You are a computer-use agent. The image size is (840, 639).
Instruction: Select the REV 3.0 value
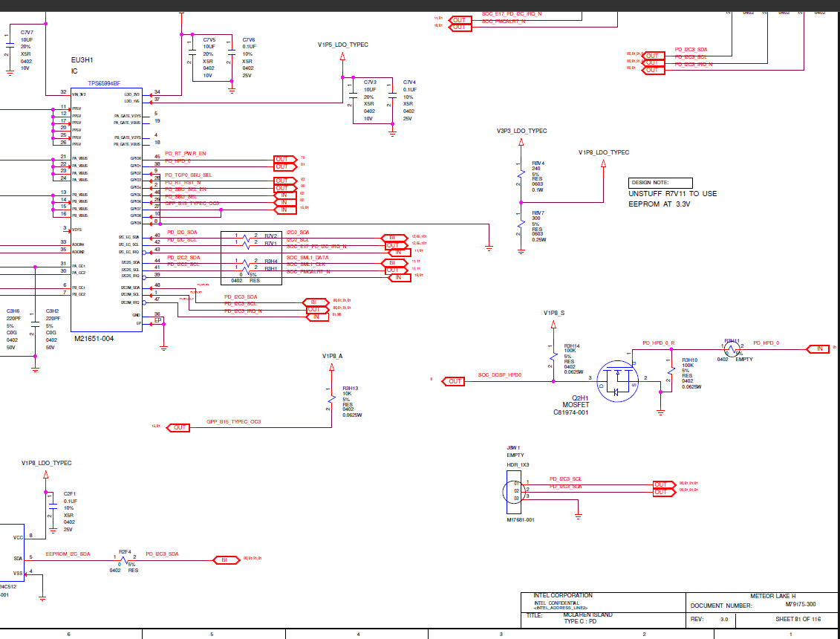tap(724, 619)
